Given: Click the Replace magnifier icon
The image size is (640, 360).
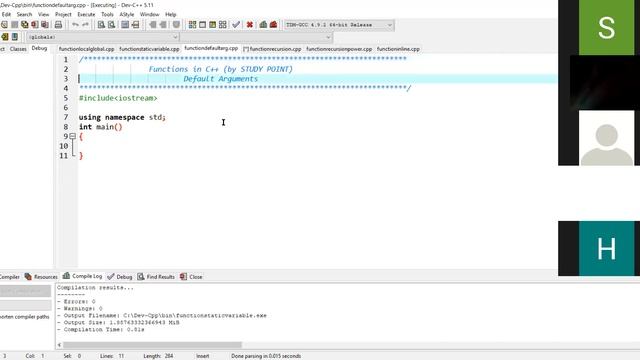Looking at the screenshot, I should pyautogui.click(x=111, y=25).
